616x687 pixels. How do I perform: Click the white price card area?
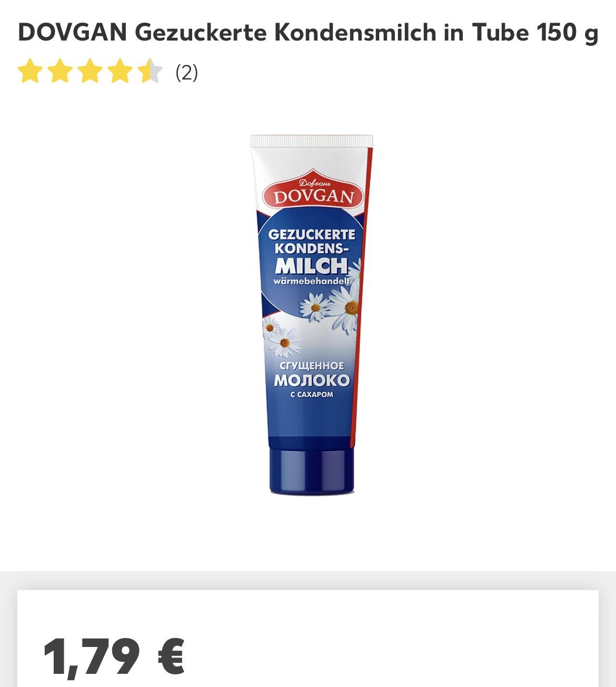point(308,639)
